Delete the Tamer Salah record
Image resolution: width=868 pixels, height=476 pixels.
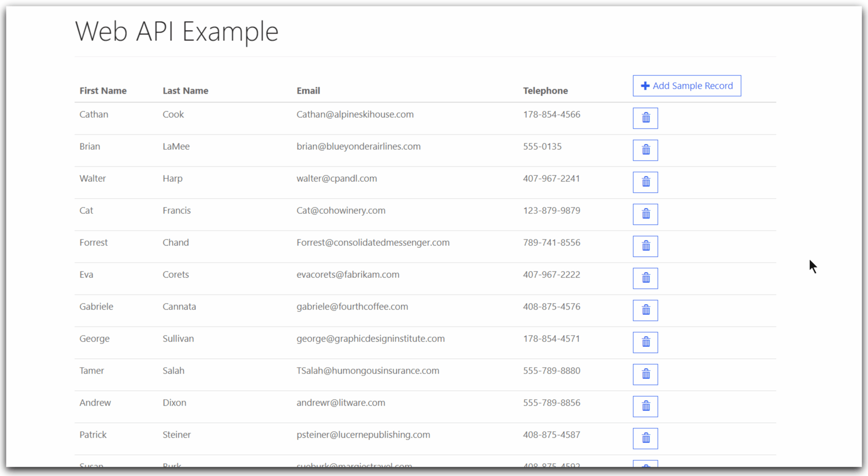pyautogui.click(x=645, y=374)
